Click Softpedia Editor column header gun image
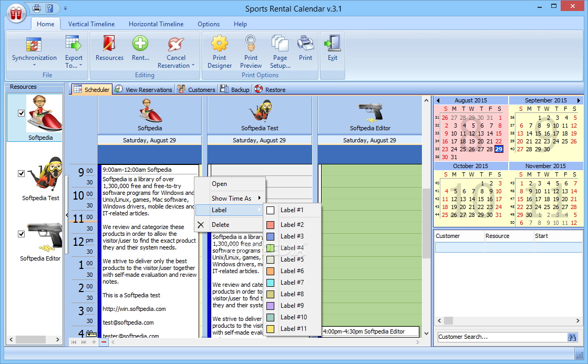 click(x=370, y=112)
